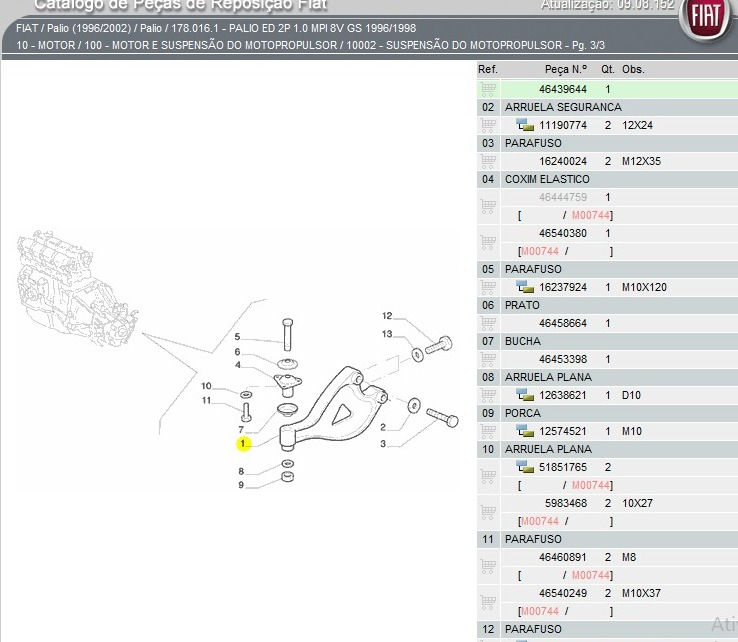Select callout number 2 in diagram

(x=383, y=427)
